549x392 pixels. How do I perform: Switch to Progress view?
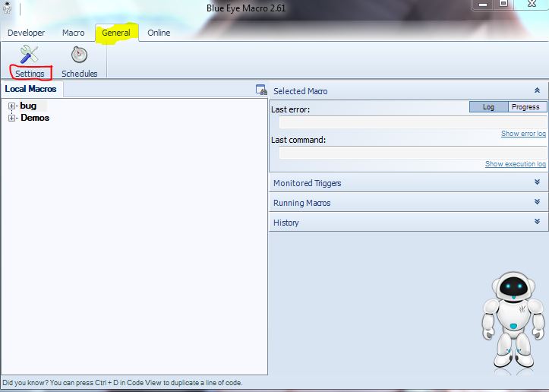[526, 107]
